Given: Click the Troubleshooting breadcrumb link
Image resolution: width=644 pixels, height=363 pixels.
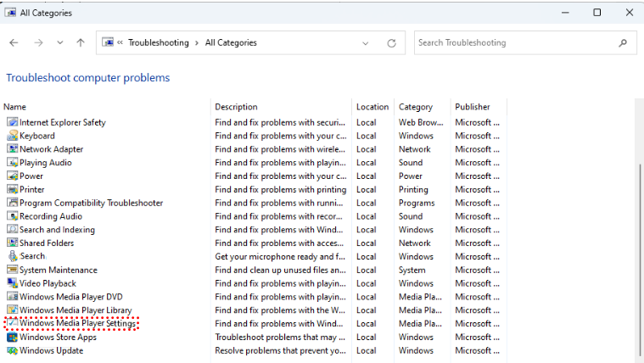Looking at the screenshot, I should point(159,43).
